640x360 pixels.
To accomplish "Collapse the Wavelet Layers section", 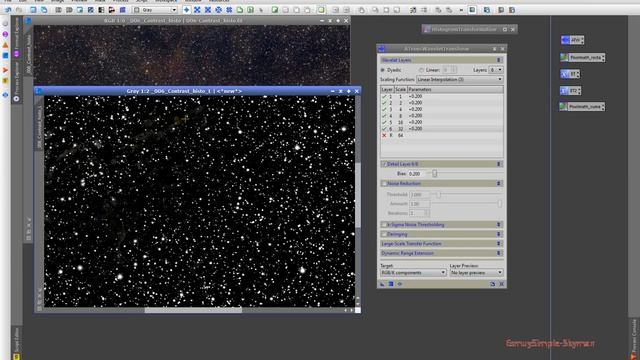I will coord(498,60).
